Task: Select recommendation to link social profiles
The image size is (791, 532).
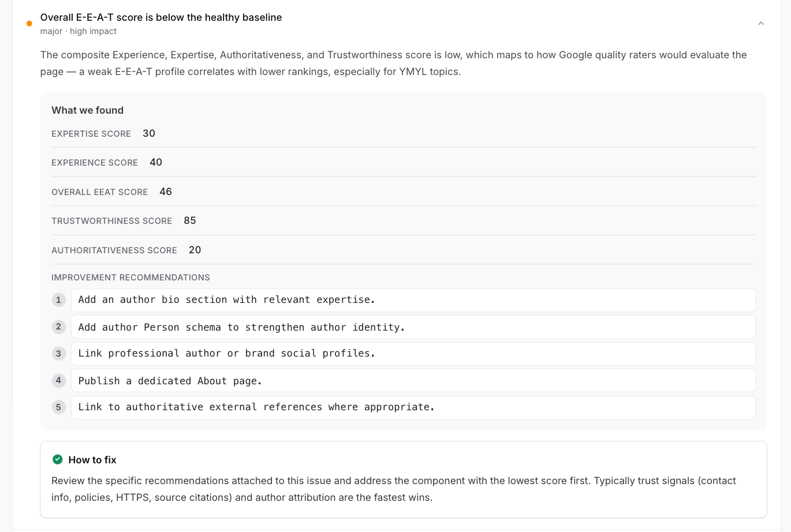Action: [x=413, y=354]
